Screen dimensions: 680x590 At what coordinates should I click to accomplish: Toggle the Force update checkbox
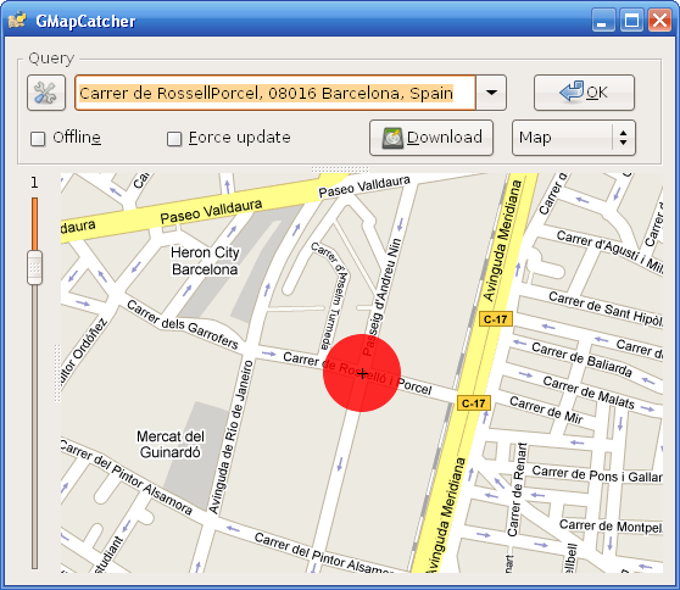tap(174, 139)
